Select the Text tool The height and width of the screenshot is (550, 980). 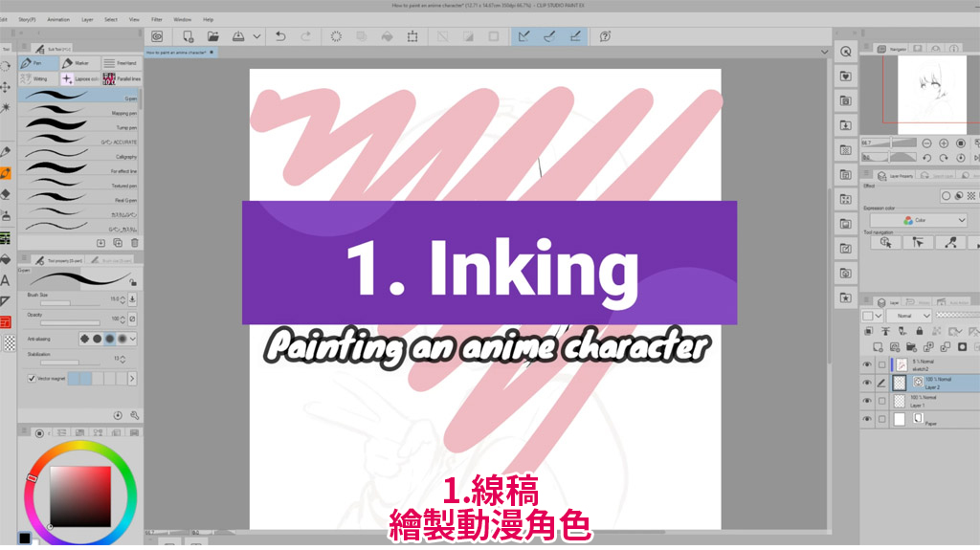coord(6,280)
